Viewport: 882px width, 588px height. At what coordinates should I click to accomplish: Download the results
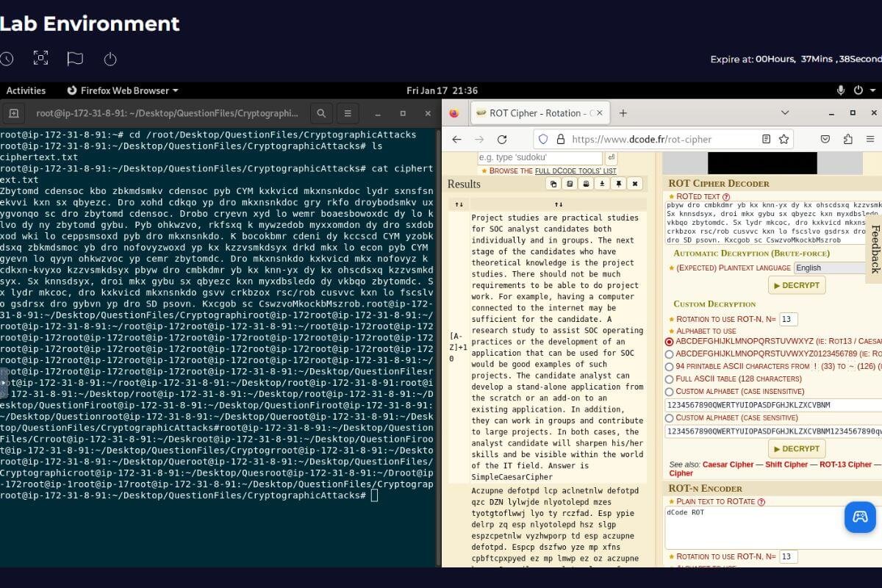(x=602, y=184)
